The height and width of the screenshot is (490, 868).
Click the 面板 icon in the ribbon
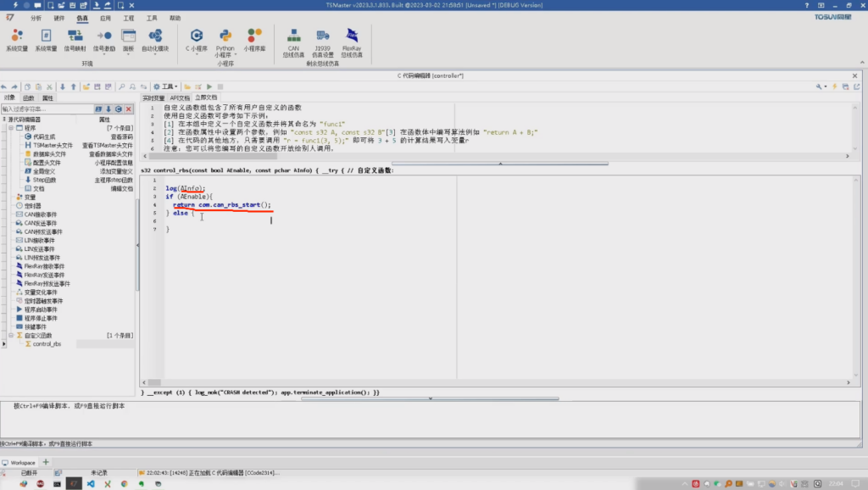click(x=127, y=38)
